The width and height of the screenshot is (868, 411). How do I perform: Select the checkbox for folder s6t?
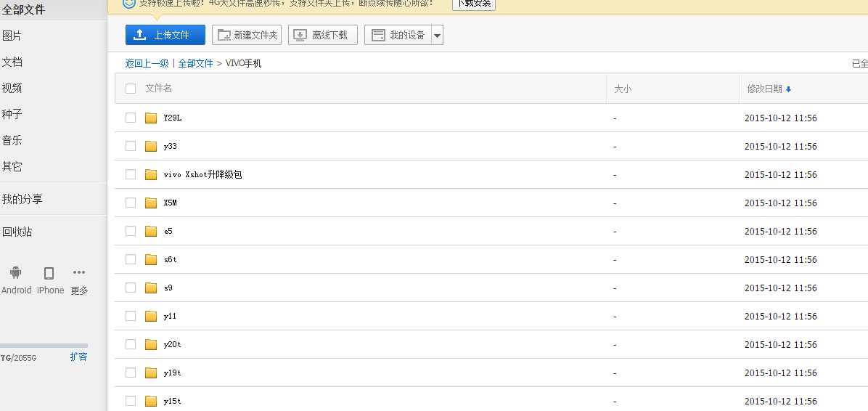click(131, 259)
